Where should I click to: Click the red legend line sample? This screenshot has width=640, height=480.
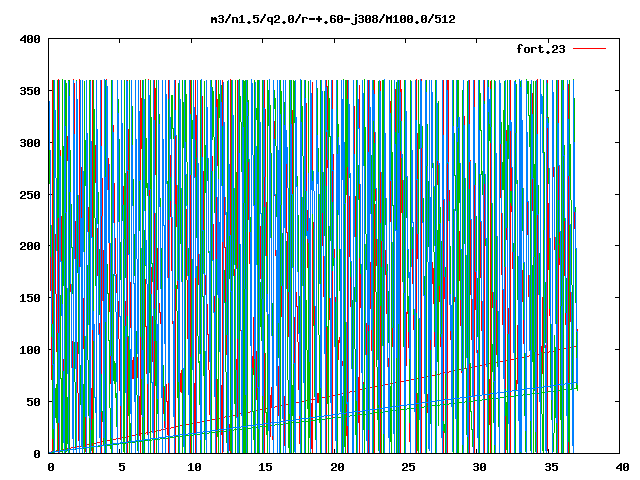pyautogui.click(x=589, y=49)
